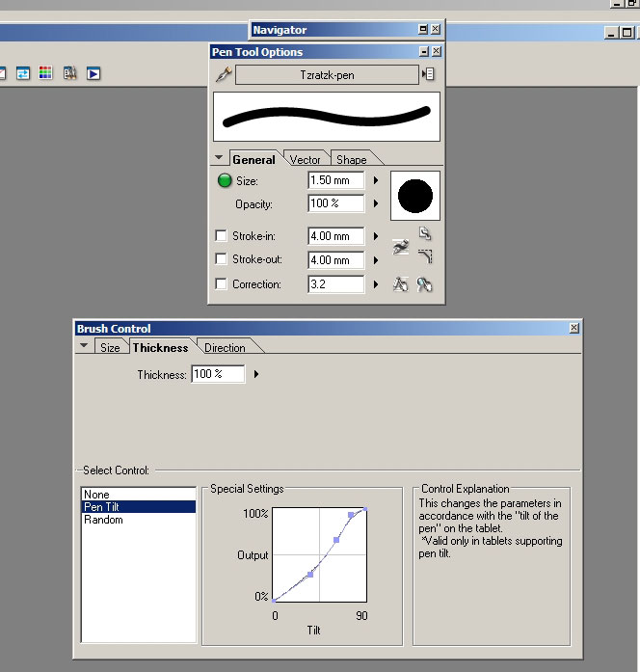Click the Size field showing 1.50 mm
The width and height of the screenshot is (640, 672).
pyautogui.click(x=336, y=180)
